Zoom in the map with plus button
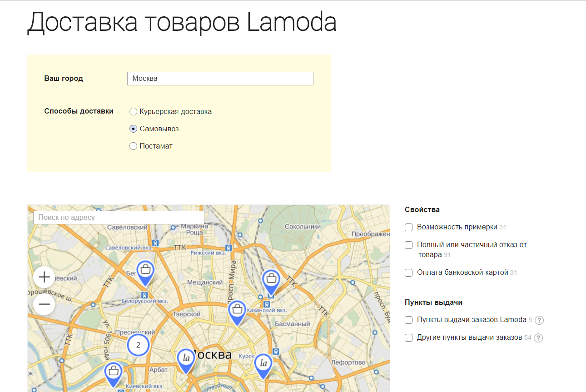586x392 pixels. (44, 277)
